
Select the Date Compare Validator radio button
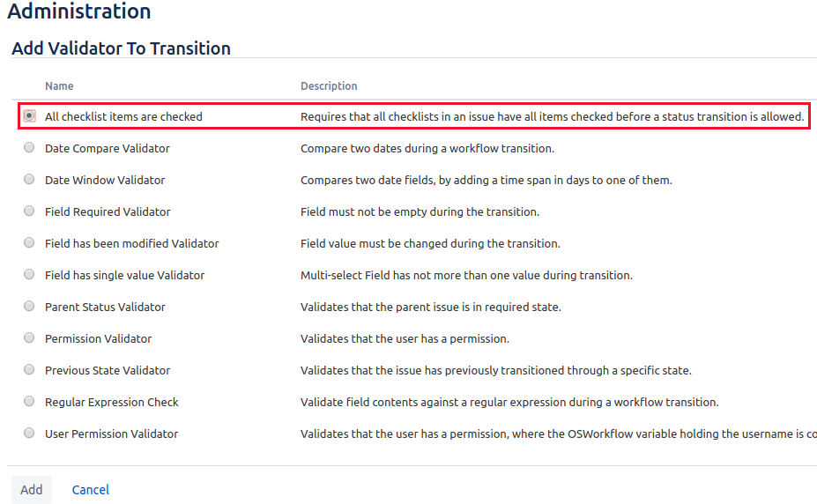29,148
